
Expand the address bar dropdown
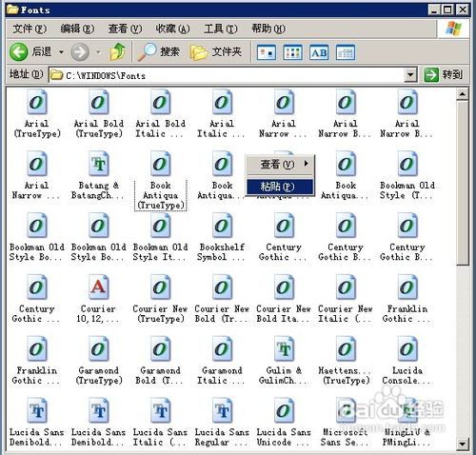(x=410, y=75)
